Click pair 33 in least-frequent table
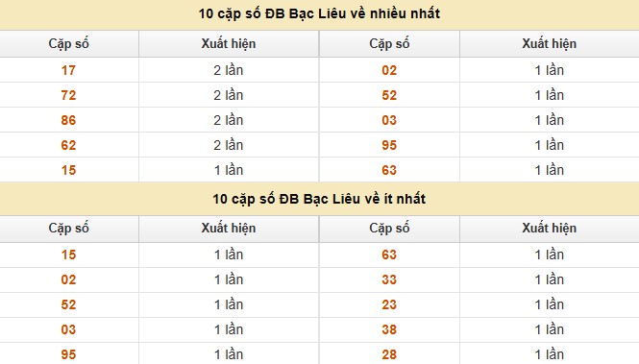639x364 pixels. pyautogui.click(x=389, y=279)
